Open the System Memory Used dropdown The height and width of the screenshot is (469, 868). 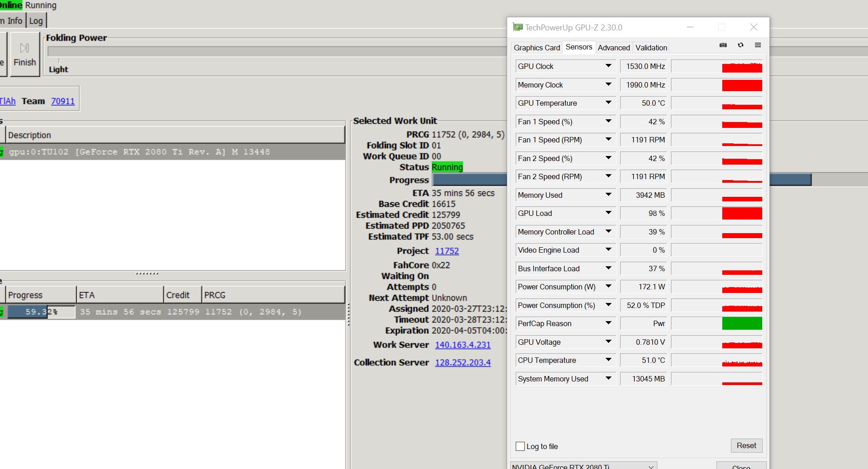(x=608, y=379)
